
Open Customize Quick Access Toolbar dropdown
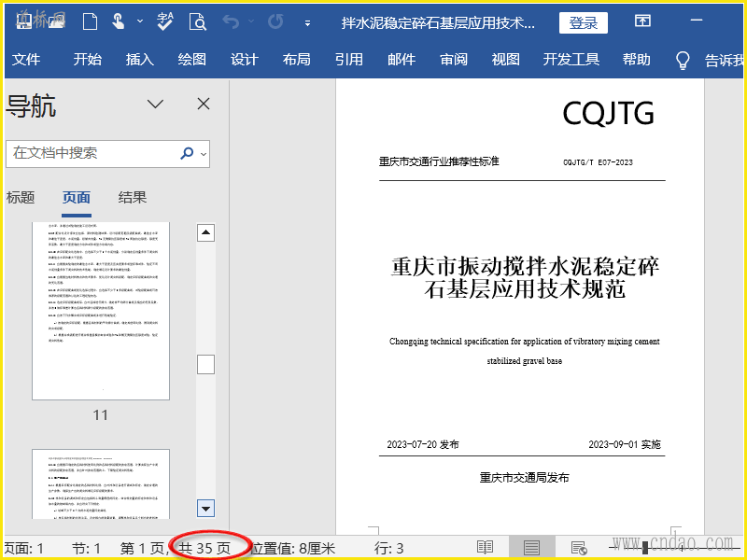308,22
